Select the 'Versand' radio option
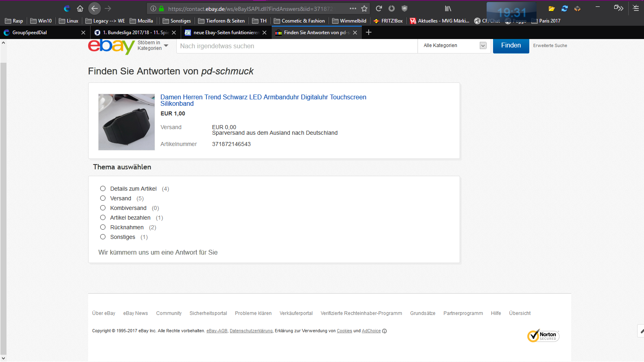This screenshot has height=362, width=644. point(103,198)
